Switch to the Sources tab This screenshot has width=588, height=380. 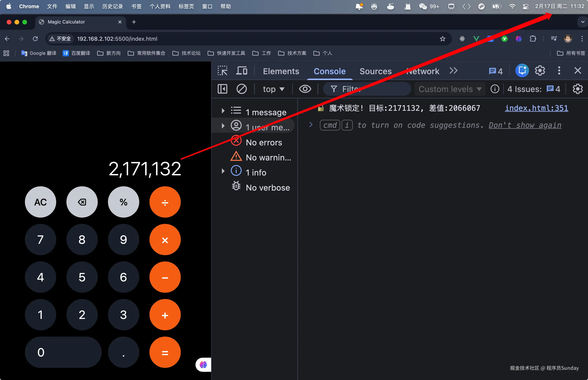tap(375, 71)
